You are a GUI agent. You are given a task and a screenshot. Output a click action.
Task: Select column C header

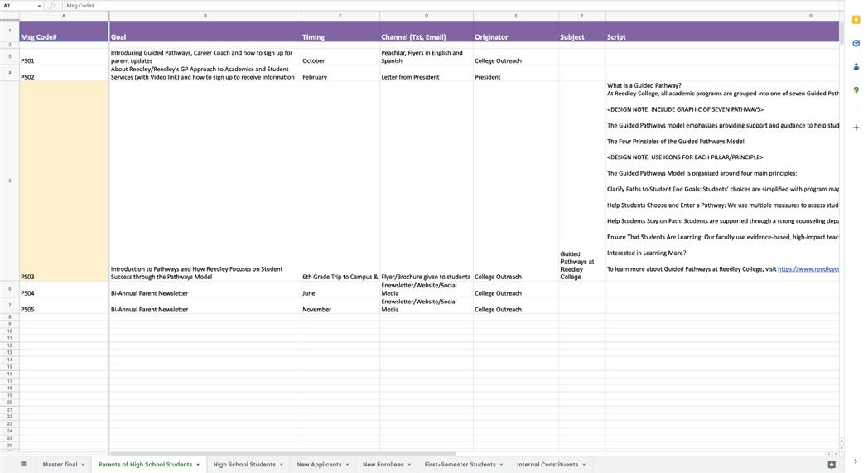tap(340, 16)
